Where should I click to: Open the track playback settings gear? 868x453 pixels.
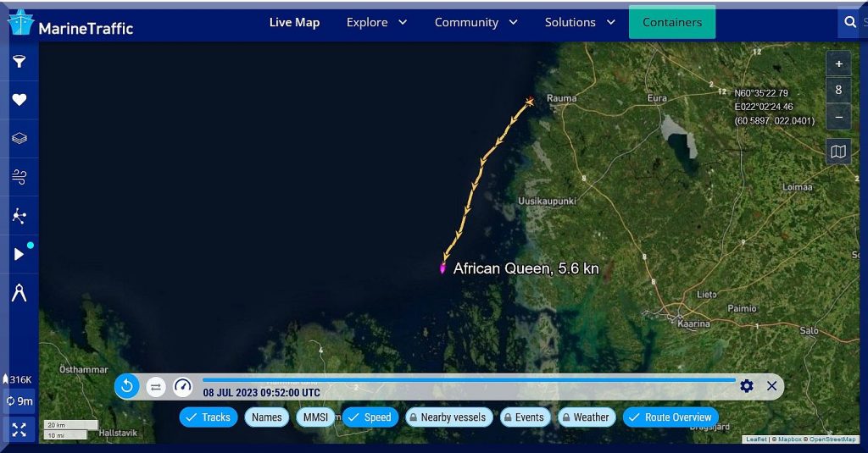click(x=746, y=386)
